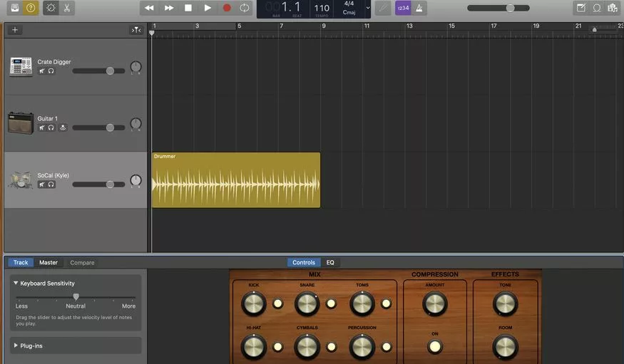624x364 pixels.
Task: Toggle the Quick Help question mark button
Action: coord(31,8)
